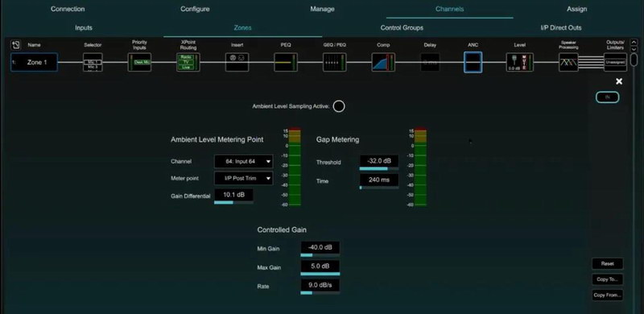
Task: Click the Copy To... button
Action: [608, 279]
